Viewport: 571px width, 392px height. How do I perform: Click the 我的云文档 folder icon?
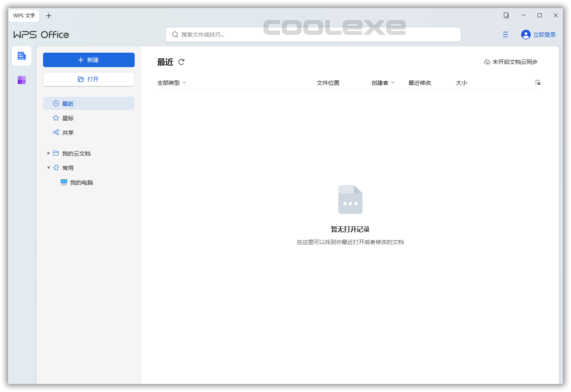[x=56, y=153]
